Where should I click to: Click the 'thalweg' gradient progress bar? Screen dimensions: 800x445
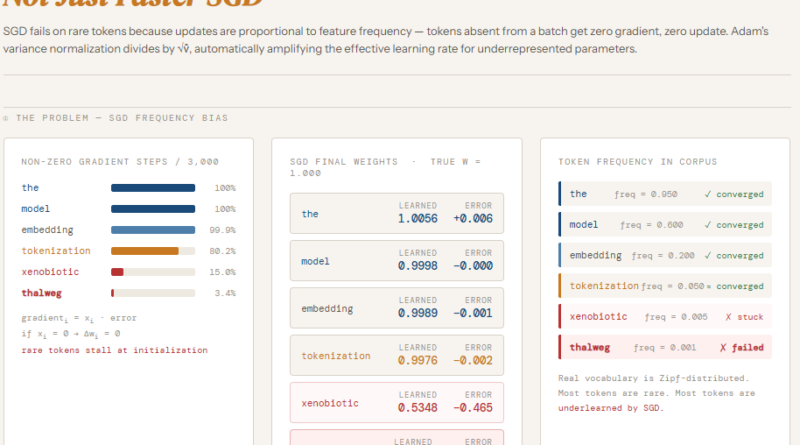coord(153,293)
